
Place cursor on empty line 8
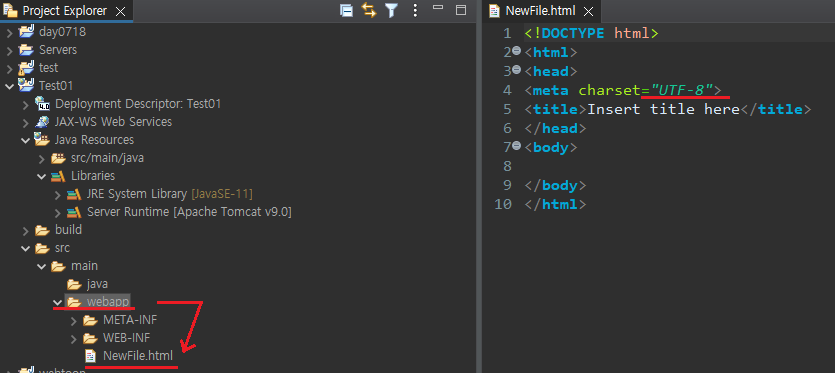click(676, 166)
